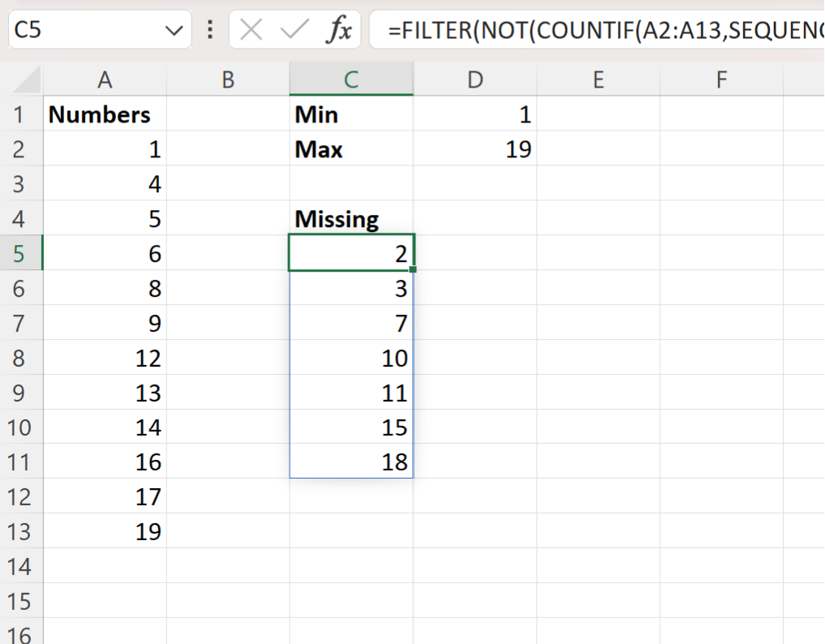
Task: Select column C header
Action: pyautogui.click(x=350, y=79)
